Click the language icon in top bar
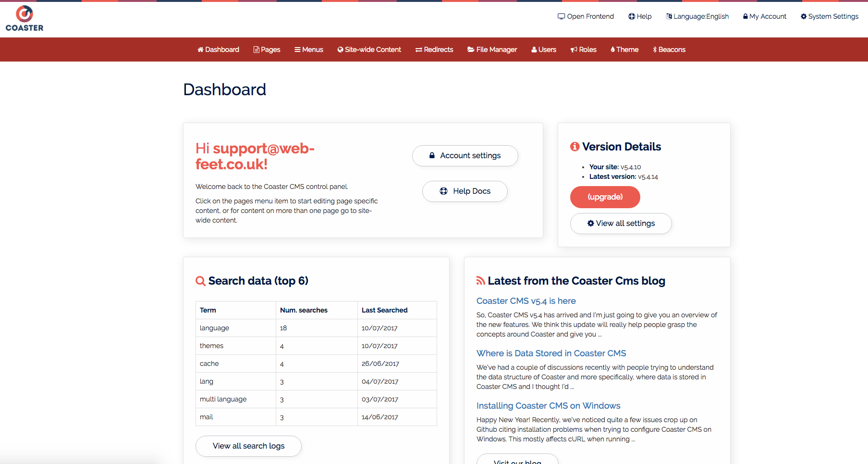 point(669,16)
